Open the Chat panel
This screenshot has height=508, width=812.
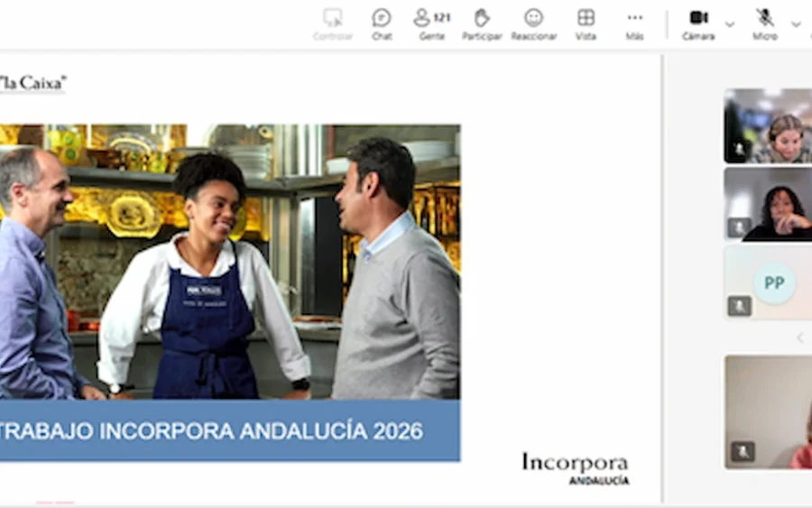point(382,23)
